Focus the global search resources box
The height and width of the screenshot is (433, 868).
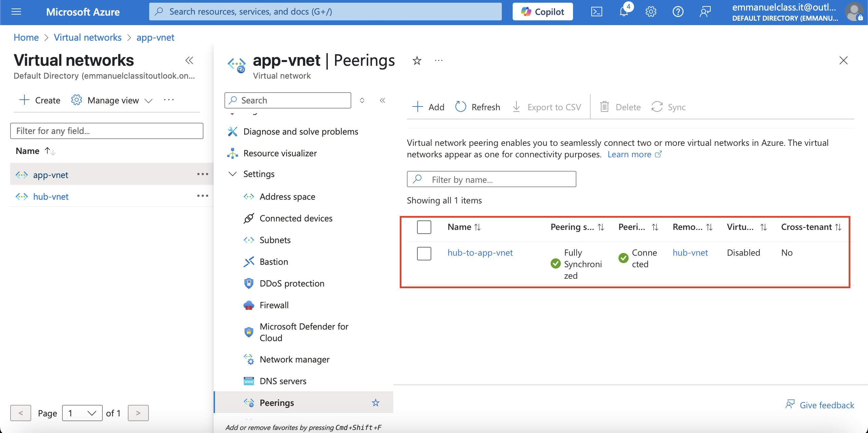(325, 12)
